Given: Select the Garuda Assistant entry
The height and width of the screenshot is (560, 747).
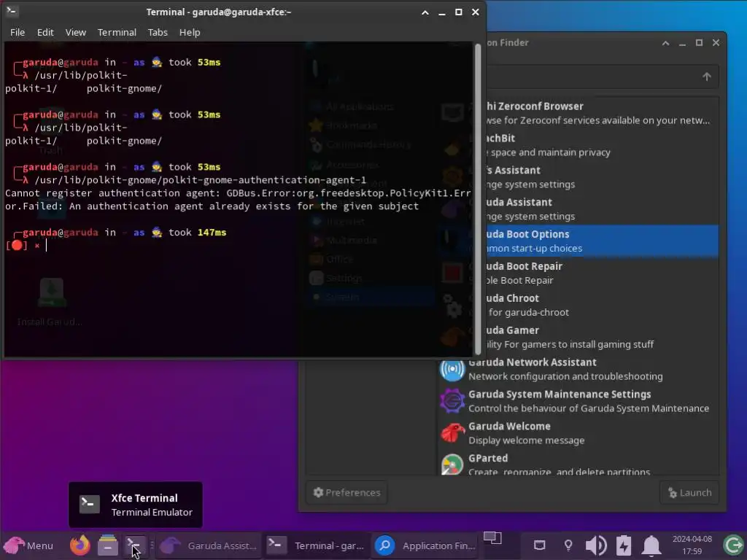Looking at the screenshot, I should (602, 209).
